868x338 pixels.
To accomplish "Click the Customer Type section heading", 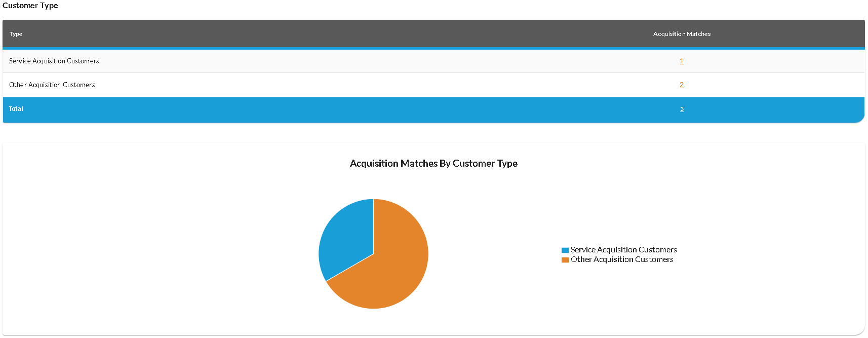I will [x=30, y=6].
